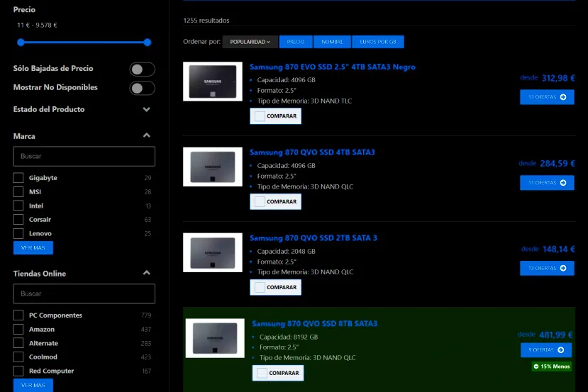Click the 15% Menos price drop badge
The height and width of the screenshot is (392, 588).
551,366
